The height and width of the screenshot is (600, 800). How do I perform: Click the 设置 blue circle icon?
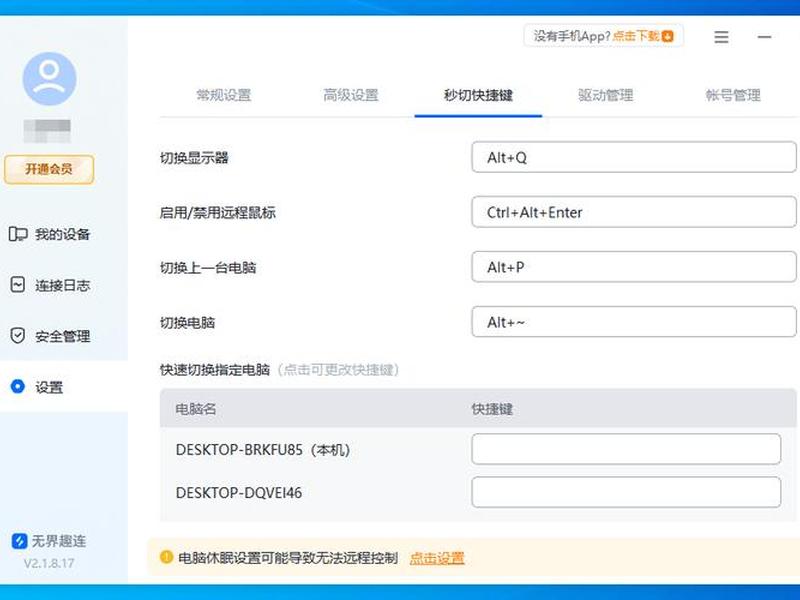pyautogui.click(x=18, y=387)
